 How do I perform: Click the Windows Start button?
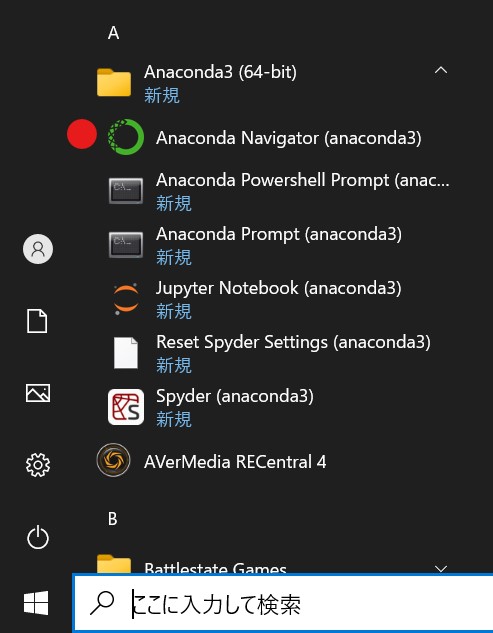pos(36,603)
